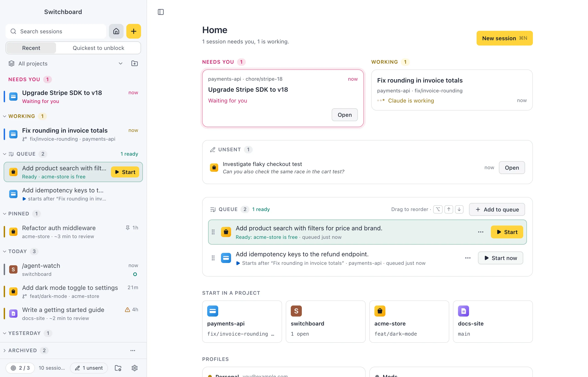Click payments-api project icon card
The height and width of the screenshot is (377, 588).
[x=242, y=321]
